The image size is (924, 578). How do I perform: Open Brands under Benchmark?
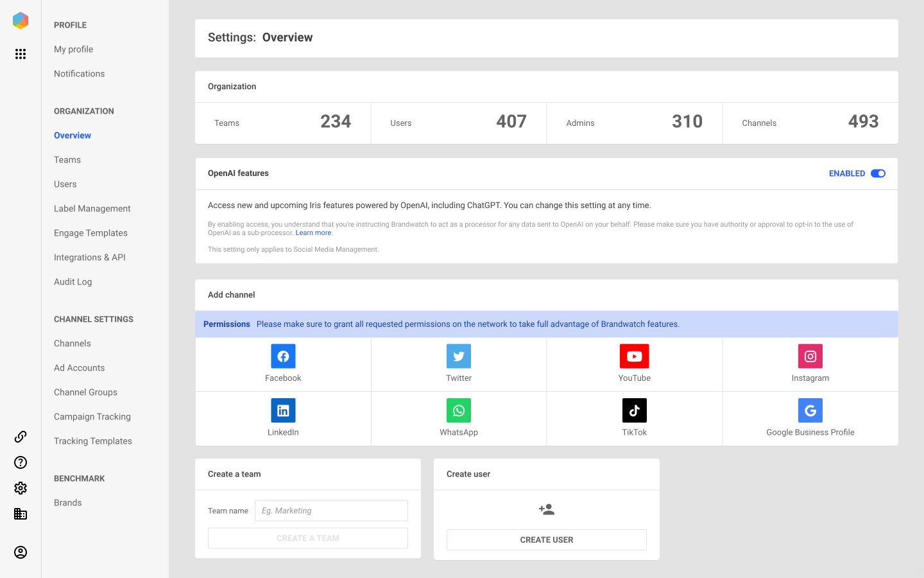coord(68,503)
